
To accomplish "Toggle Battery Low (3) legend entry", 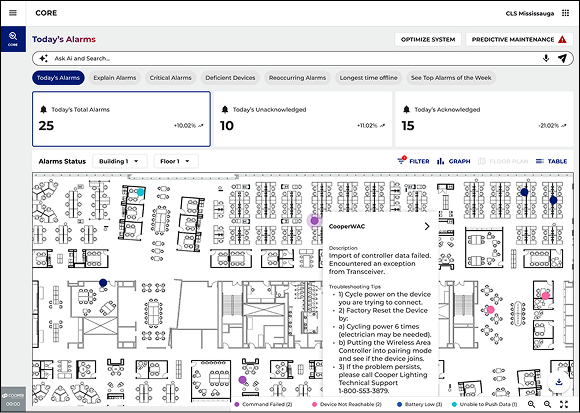I will 419,404.
